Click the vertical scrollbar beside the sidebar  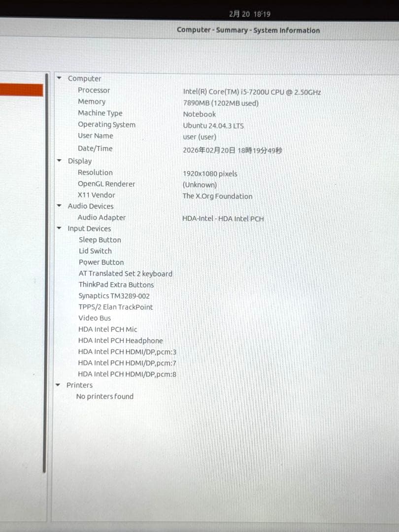[45, 271]
